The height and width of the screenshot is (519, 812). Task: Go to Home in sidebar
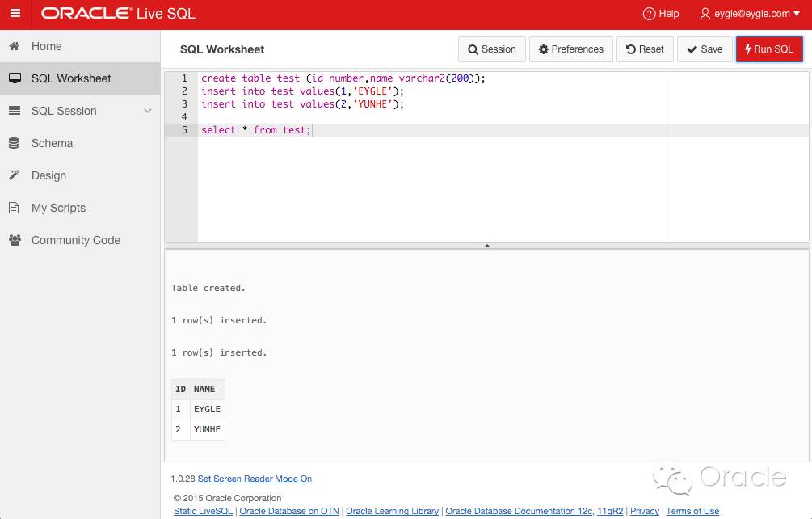(80, 46)
